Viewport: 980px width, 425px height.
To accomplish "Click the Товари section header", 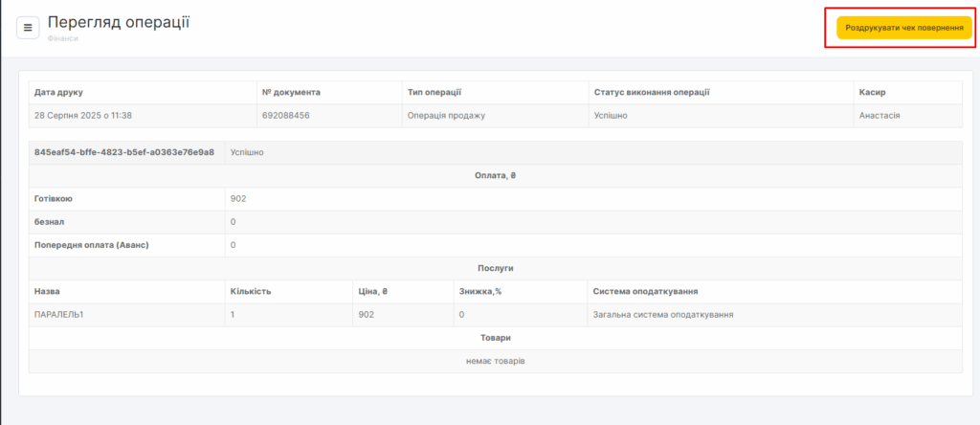I will (495, 338).
